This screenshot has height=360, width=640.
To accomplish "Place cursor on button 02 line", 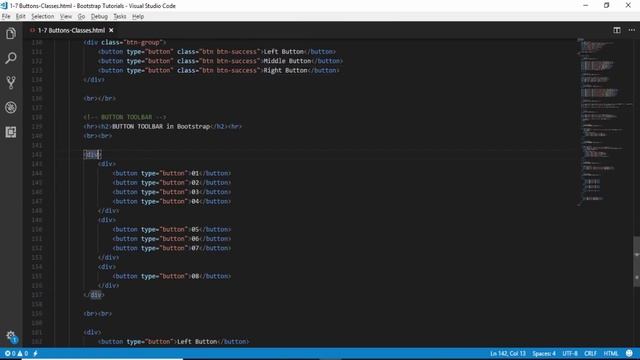I will tap(172, 183).
